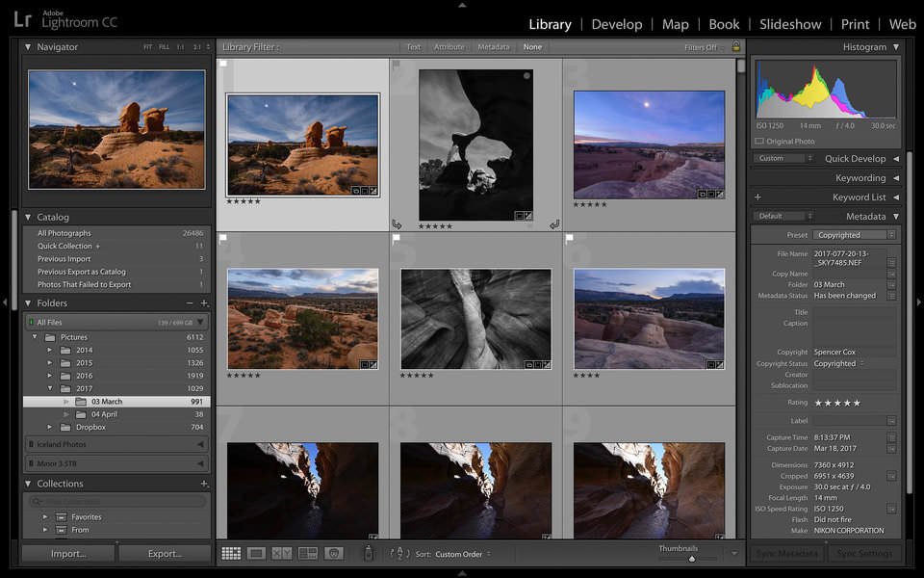Open the Slideshow module
The width and height of the screenshot is (924, 578).
[789, 24]
